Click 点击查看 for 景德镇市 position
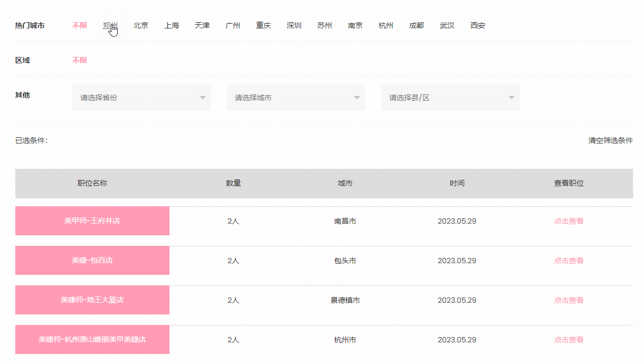 [x=569, y=300]
